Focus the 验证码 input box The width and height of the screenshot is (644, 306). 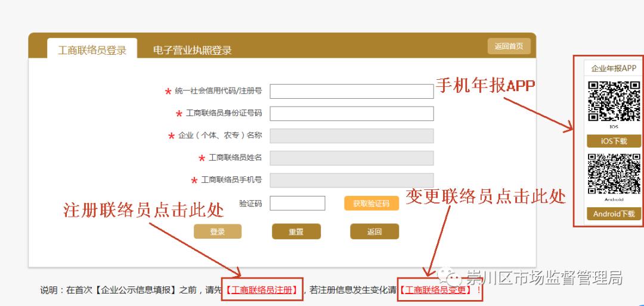[298, 203]
